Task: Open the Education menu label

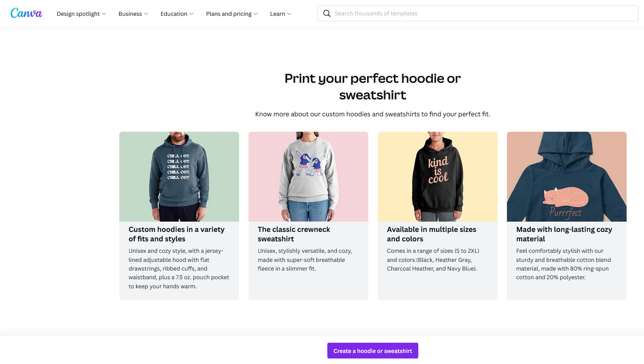Action: pyautogui.click(x=174, y=14)
